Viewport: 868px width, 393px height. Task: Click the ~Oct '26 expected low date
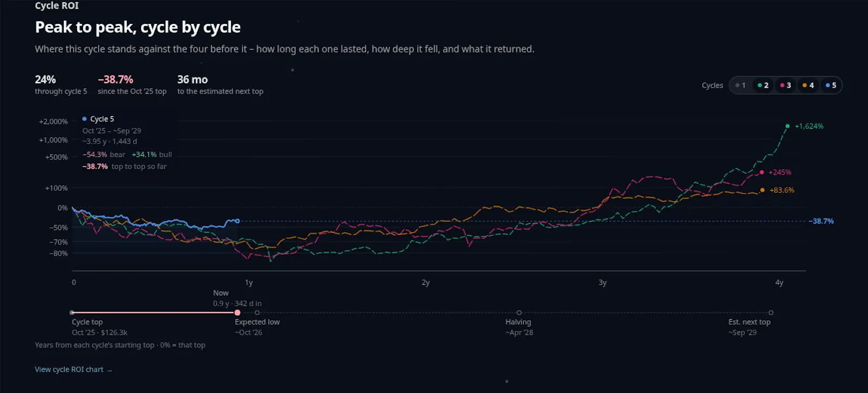tap(248, 332)
